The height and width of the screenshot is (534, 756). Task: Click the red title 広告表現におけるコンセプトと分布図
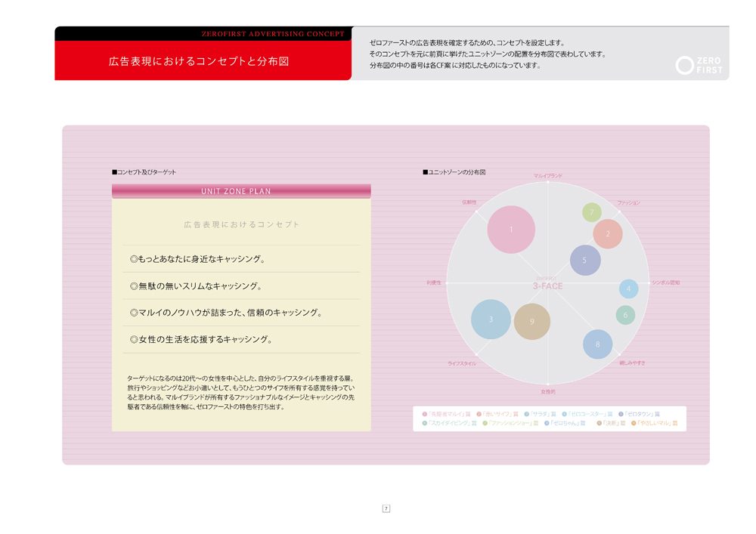199,61
